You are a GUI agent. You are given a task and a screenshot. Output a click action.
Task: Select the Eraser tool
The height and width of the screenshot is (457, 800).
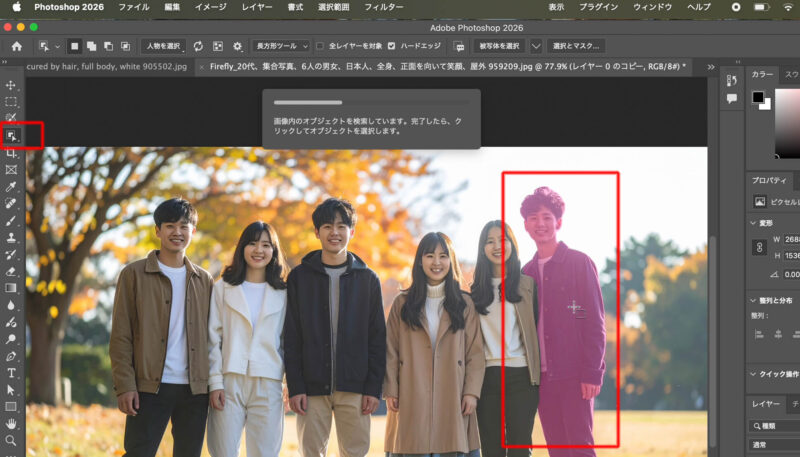11,271
